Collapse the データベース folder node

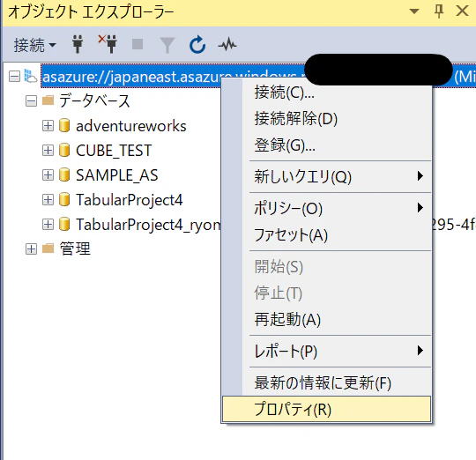(x=31, y=101)
